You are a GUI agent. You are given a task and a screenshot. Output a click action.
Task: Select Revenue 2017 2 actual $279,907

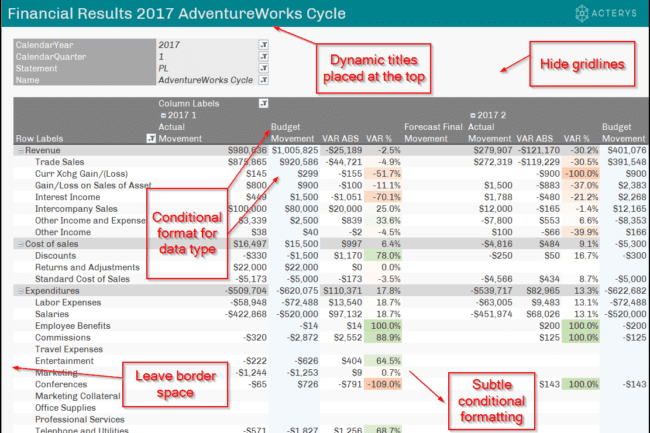(493, 150)
